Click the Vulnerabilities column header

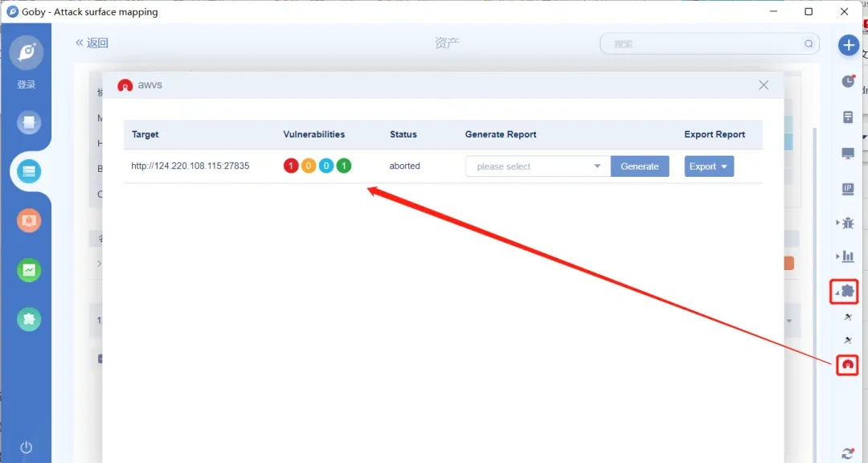pyautogui.click(x=314, y=134)
